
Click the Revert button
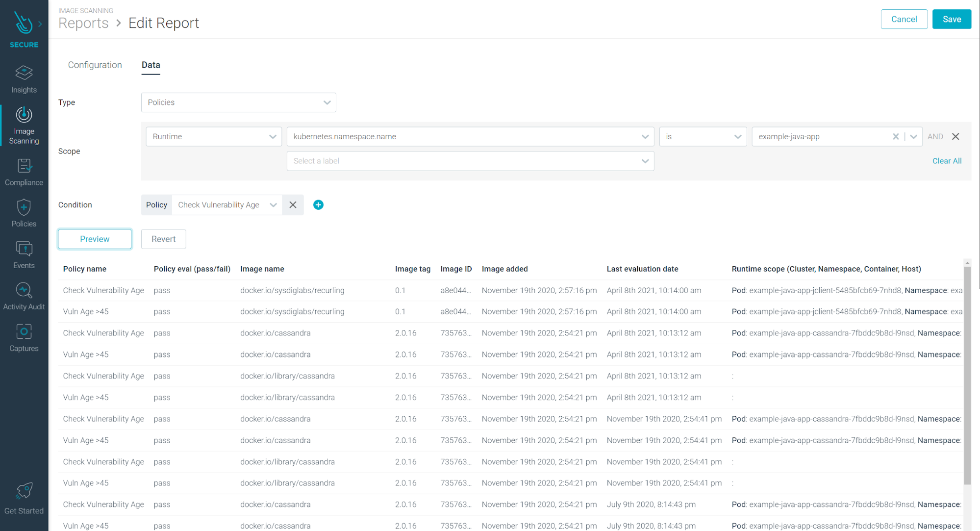(163, 239)
